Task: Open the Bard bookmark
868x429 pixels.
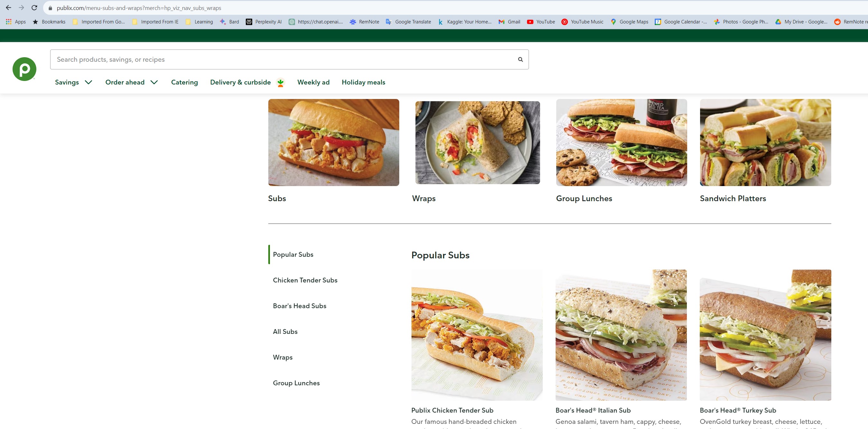Action: click(229, 22)
